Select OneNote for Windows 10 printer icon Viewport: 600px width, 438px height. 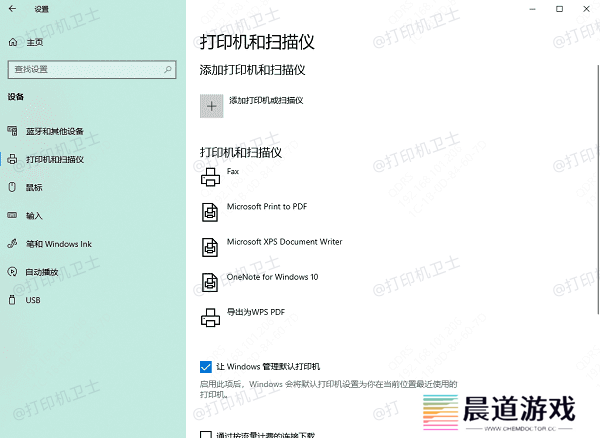click(210, 282)
